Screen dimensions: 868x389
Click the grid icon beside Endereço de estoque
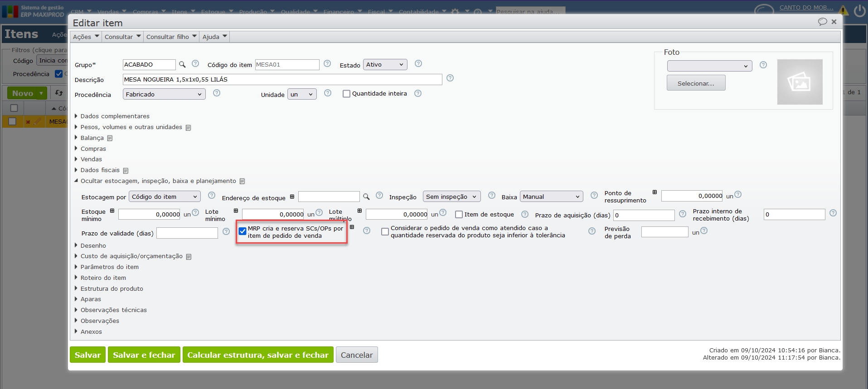click(x=292, y=197)
